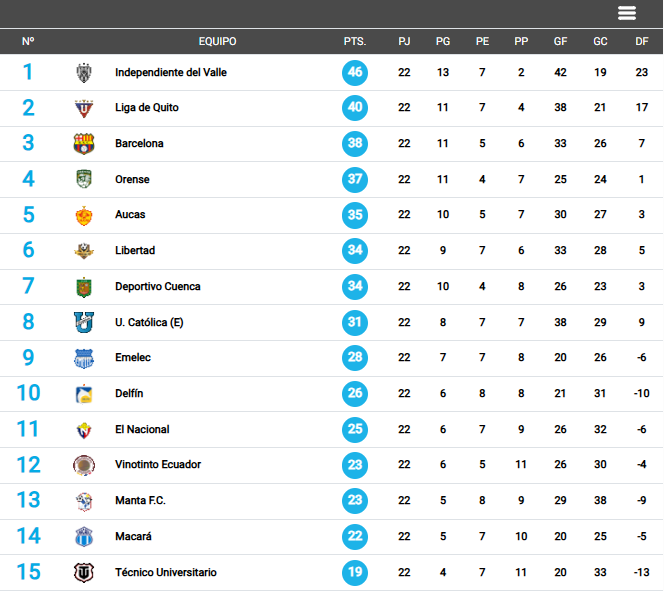The width and height of the screenshot is (664, 591).
Task: Click the Liga de Quito crest
Action: tap(84, 108)
